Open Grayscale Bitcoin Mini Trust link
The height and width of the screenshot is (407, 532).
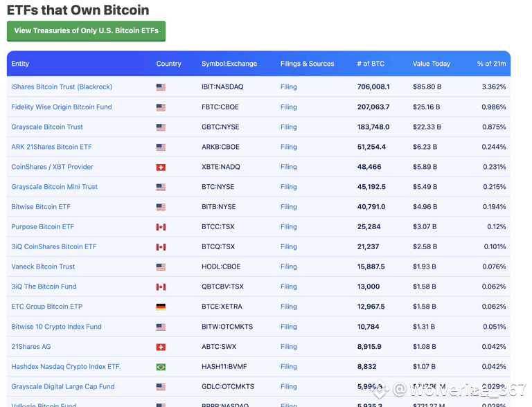54,187
